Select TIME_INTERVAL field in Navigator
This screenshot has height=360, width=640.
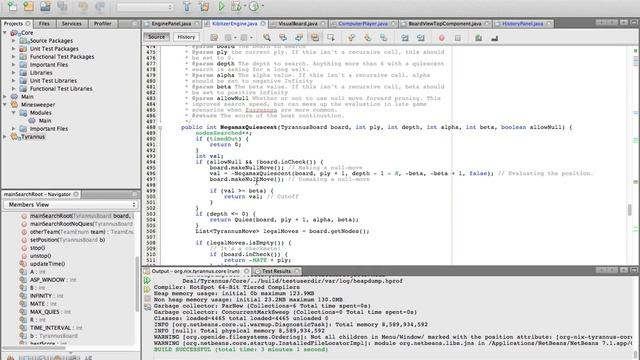[51, 328]
